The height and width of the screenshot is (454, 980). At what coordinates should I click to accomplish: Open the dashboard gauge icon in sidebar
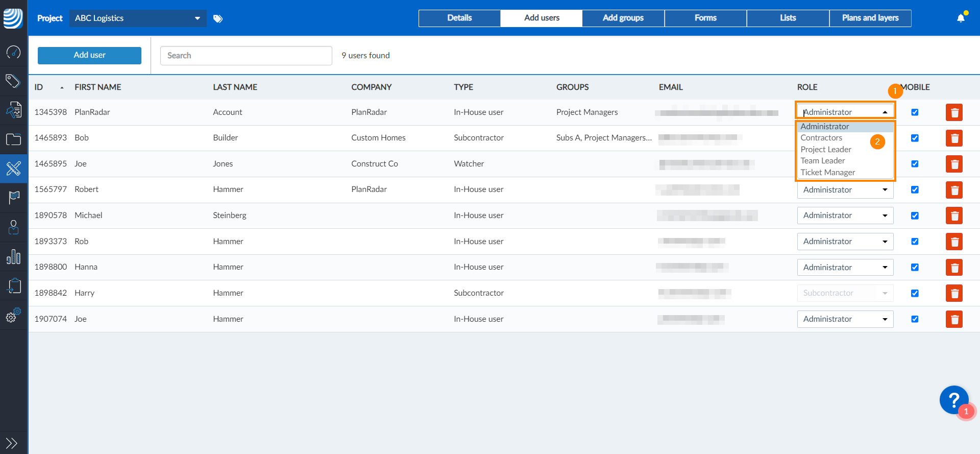(13, 52)
